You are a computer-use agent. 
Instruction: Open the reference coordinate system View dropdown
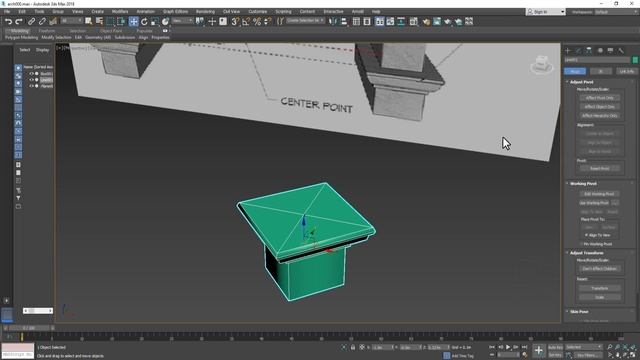182,21
